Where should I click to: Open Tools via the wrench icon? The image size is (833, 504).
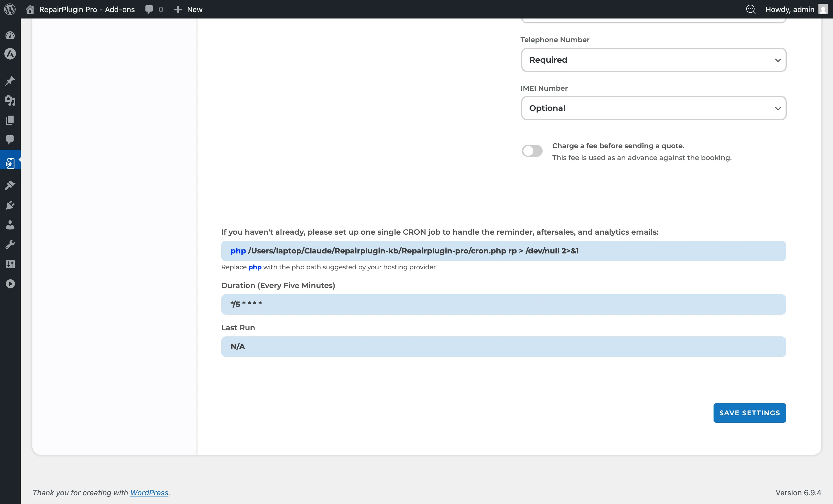click(10, 244)
